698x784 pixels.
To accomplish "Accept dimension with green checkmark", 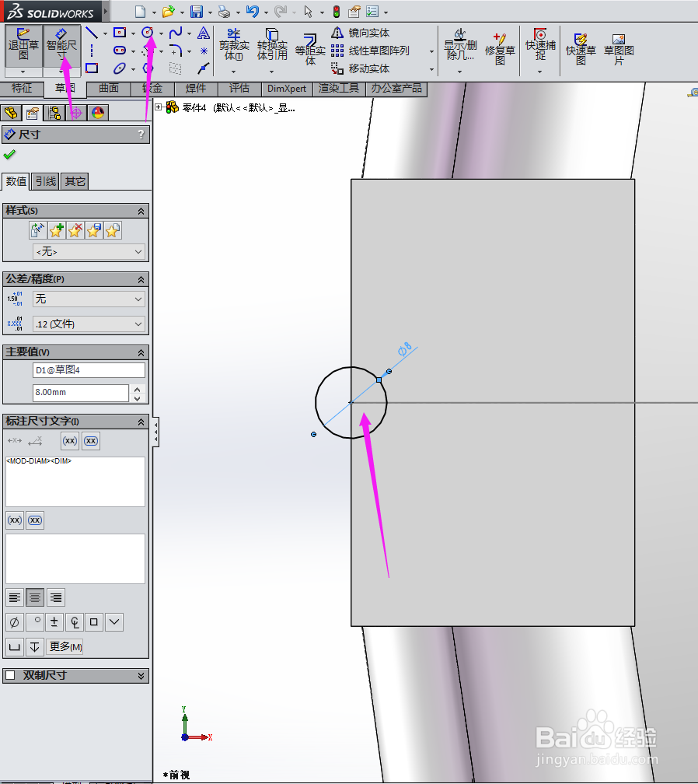I will (9, 155).
